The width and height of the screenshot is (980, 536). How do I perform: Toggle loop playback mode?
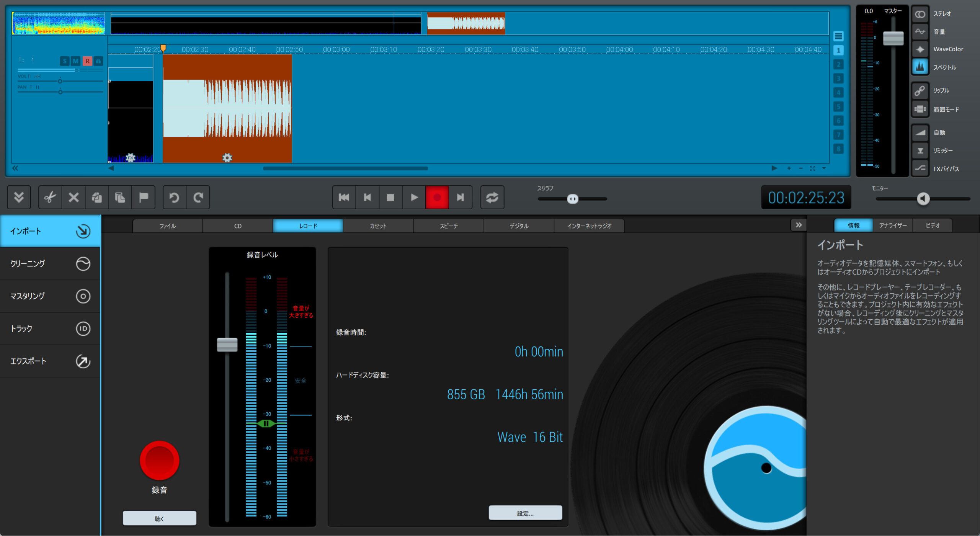(x=492, y=198)
